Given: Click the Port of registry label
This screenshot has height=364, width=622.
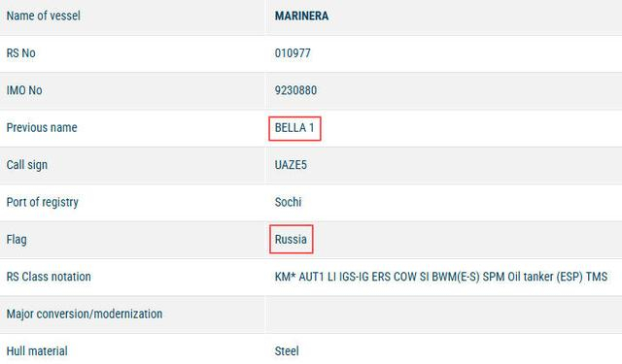Looking at the screenshot, I should (43, 203).
